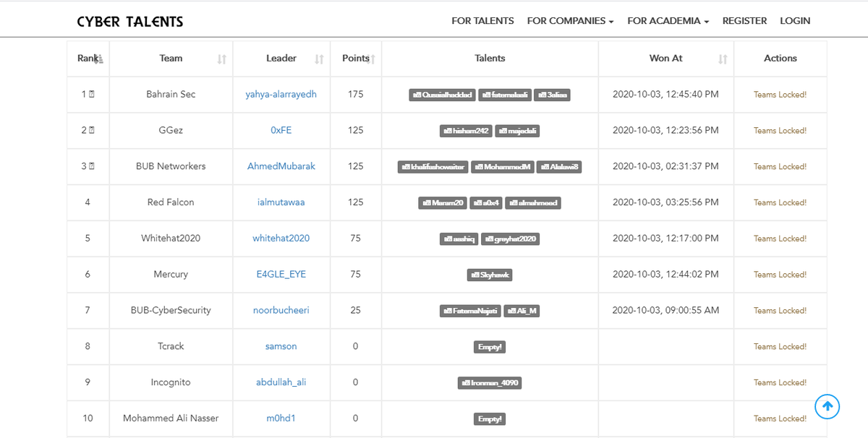Click Empty! badge in Mohammed Ali Nasser row
Screen dimensions: 868x438
490,418
